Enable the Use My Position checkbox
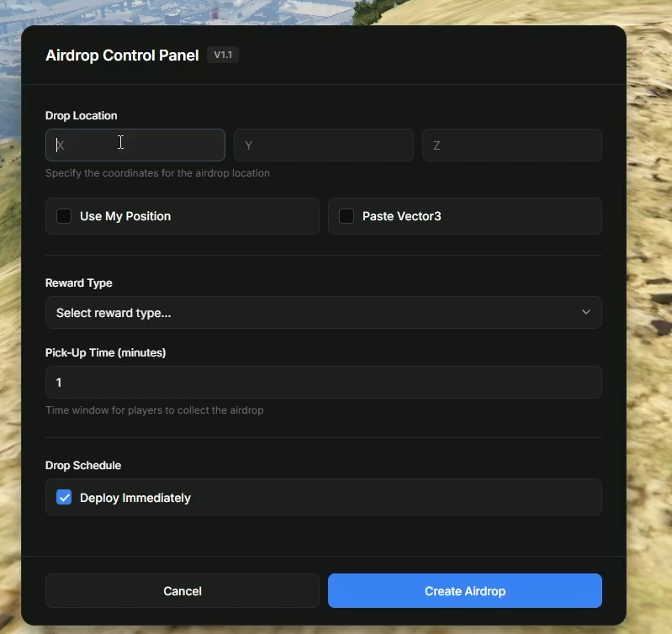 click(x=64, y=216)
